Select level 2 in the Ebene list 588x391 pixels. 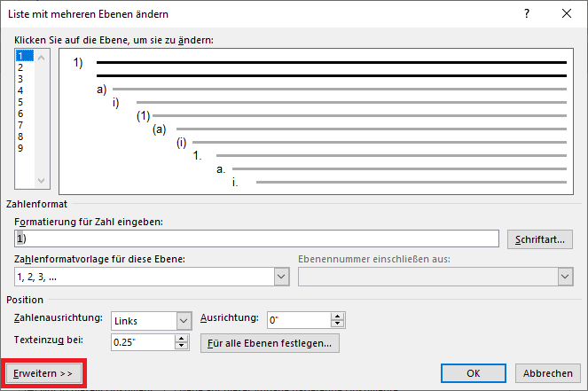tap(25, 68)
